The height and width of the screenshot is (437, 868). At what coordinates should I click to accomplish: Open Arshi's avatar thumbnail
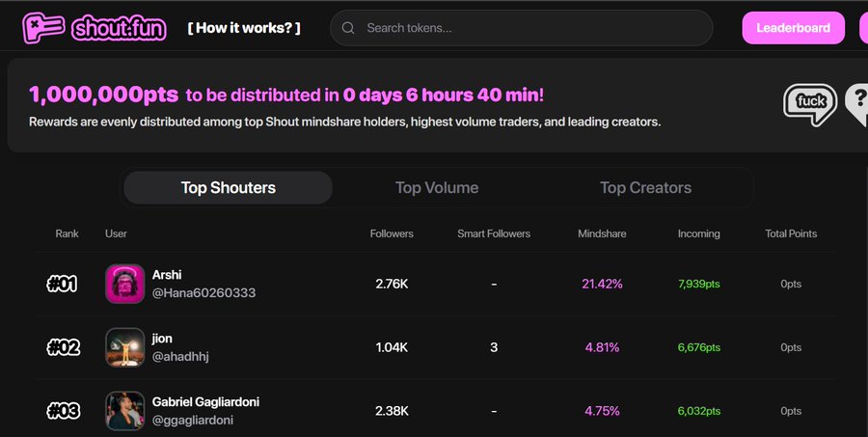pos(125,284)
